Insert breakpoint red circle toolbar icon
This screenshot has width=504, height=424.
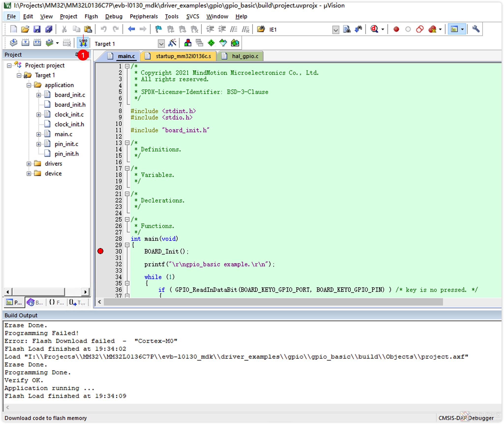(396, 29)
